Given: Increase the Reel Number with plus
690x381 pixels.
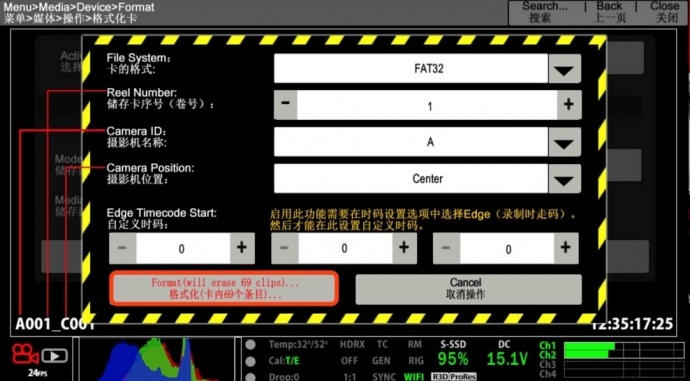Looking at the screenshot, I should [569, 105].
